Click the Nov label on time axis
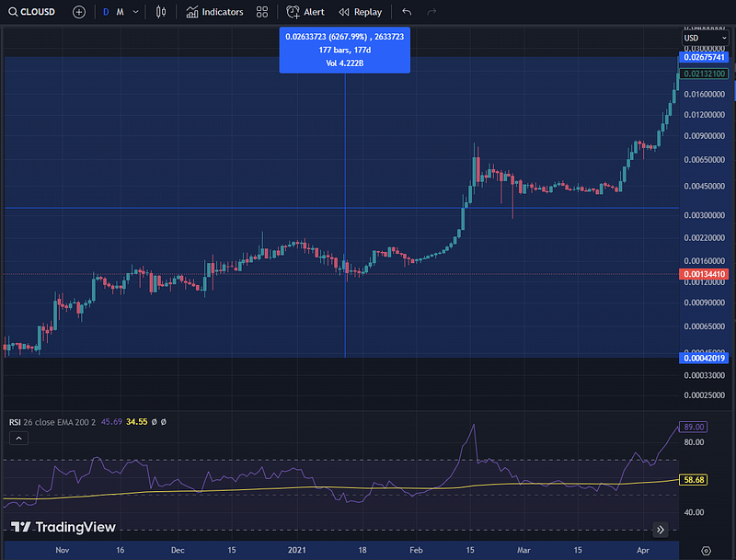Viewport: 736px width, 560px height. pos(62,550)
